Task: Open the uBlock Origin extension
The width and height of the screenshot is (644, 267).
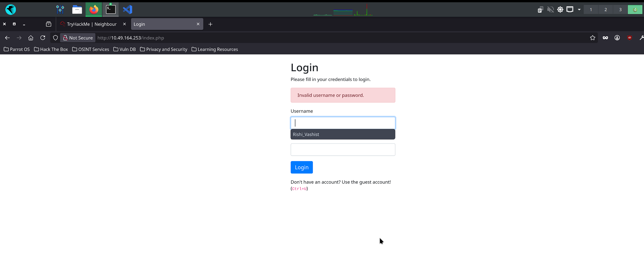Action: (x=629, y=38)
